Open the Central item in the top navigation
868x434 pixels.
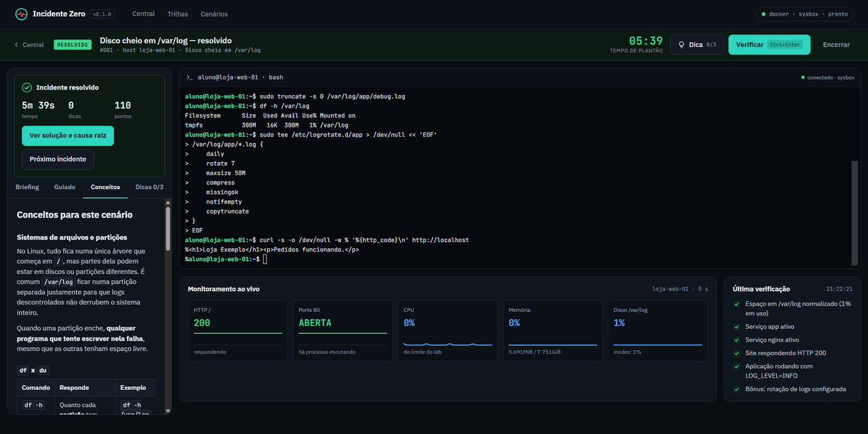pyautogui.click(x=144, y=14)
